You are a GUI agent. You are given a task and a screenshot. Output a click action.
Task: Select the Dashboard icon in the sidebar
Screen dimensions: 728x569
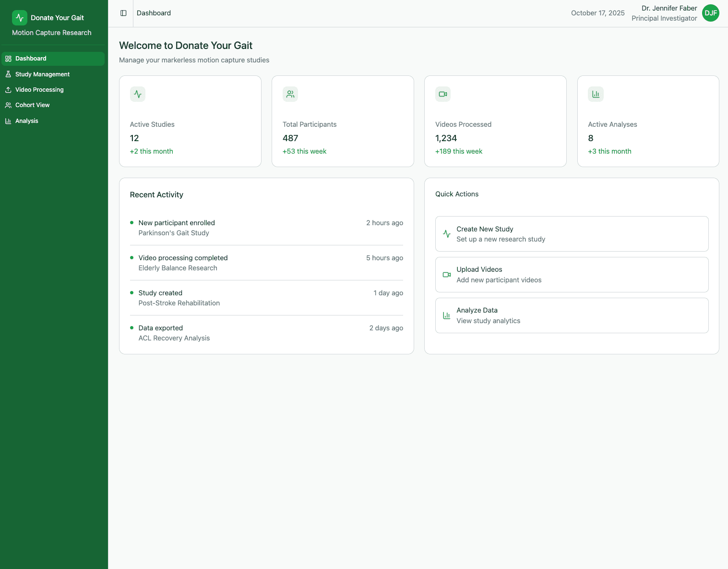point(8,58)
